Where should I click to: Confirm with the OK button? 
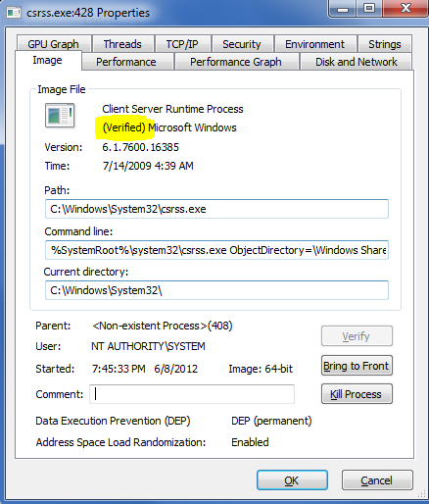coord(292,480)
